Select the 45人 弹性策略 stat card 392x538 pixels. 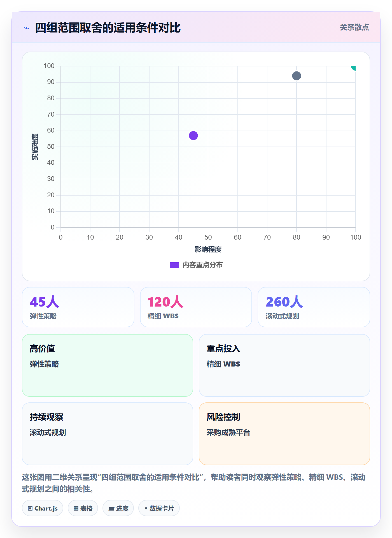click(x=78, y=307)
